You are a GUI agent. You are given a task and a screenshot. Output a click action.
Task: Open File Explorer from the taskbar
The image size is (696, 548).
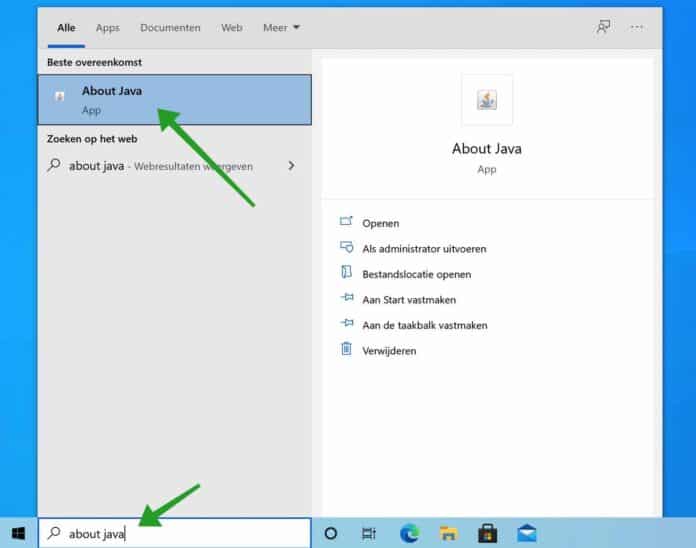coord(448,533)
